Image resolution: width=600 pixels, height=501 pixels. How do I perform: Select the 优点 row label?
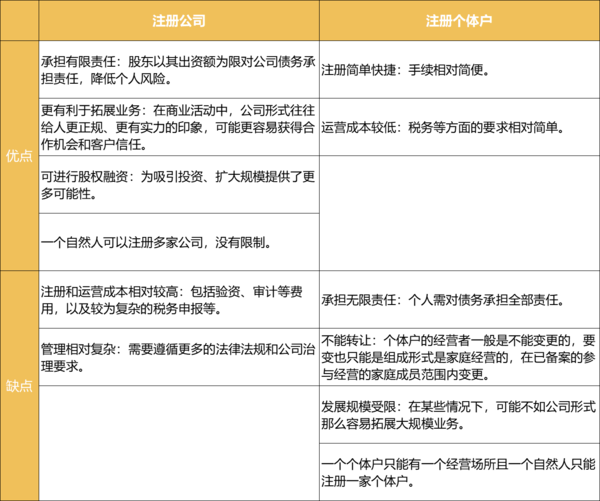[19, 156]
